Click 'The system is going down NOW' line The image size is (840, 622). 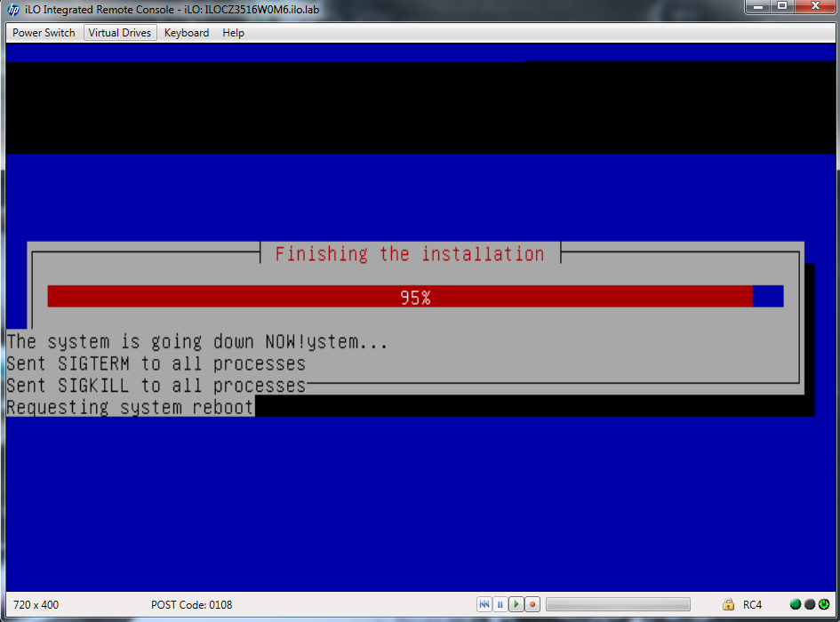(x=197, y=341)
